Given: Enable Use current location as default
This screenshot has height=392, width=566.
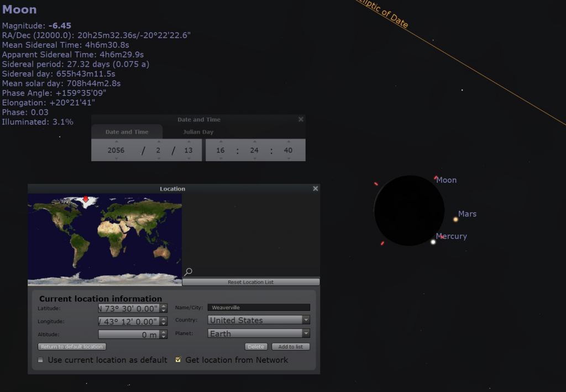Looking at the screenshot, I should 40,360.
